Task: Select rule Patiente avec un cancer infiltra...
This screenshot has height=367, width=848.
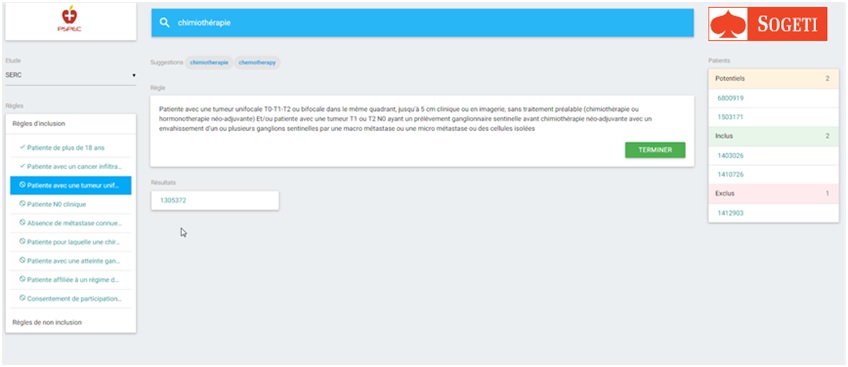Action: tap(71, 166)
